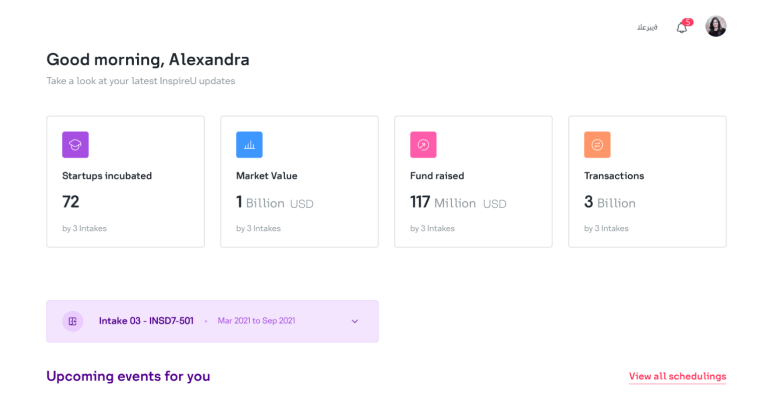Select the Startups incubated title

[107, 176]
